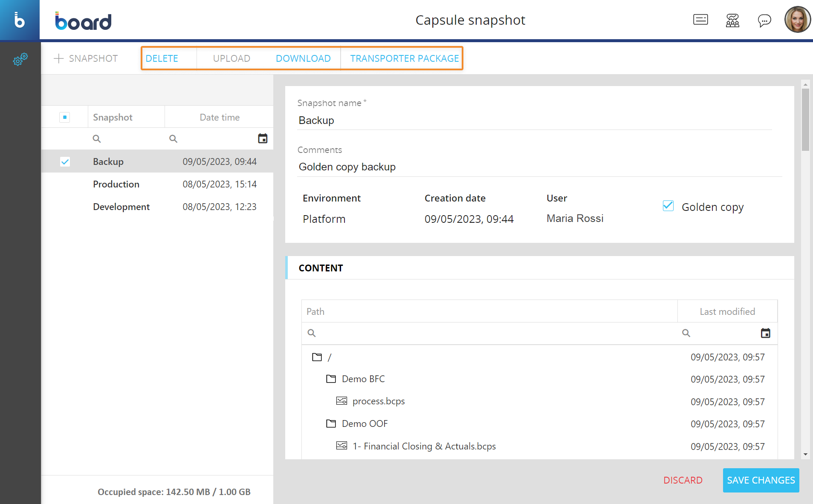
Task: Collapse the Demo BFC folder
Action: [331, 379]
